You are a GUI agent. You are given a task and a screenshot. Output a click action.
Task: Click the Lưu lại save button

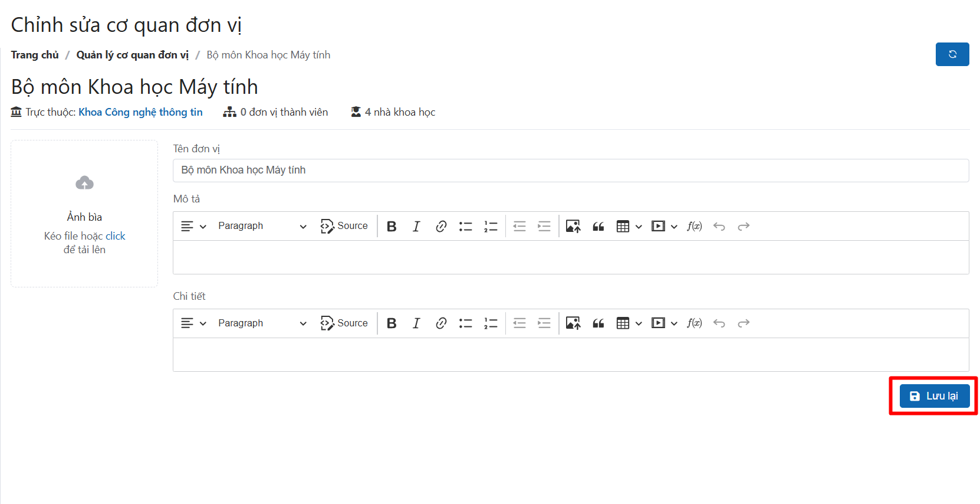pyautogui.click(x=934, y=396)
